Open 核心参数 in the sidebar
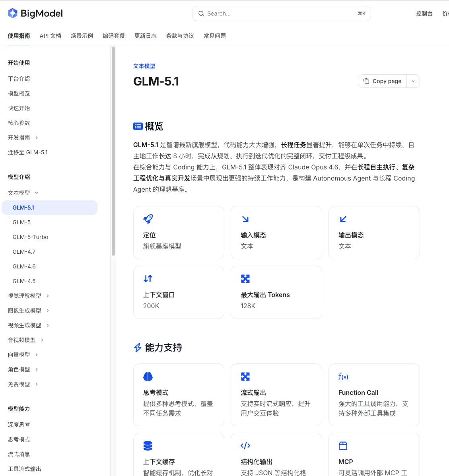This screenshot has height=476, width=449. point(19,123)
